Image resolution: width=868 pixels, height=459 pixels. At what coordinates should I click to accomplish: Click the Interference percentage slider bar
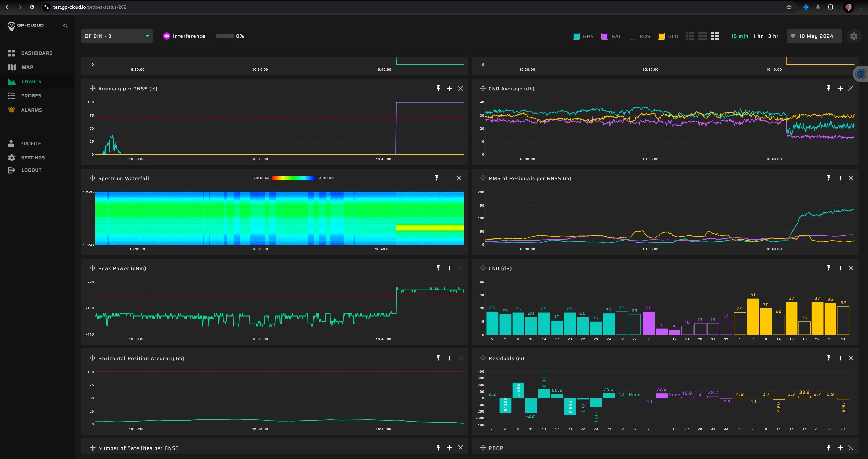(225, 36)
